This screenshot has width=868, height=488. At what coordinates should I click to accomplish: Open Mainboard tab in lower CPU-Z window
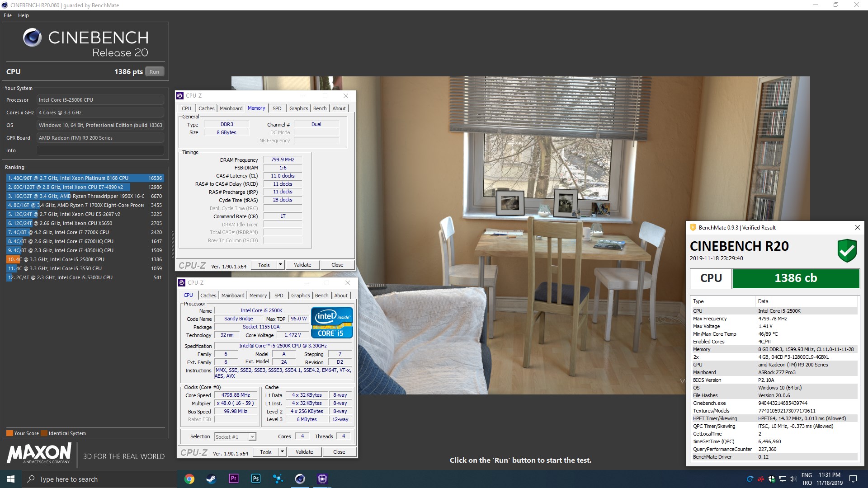[233, 296]
